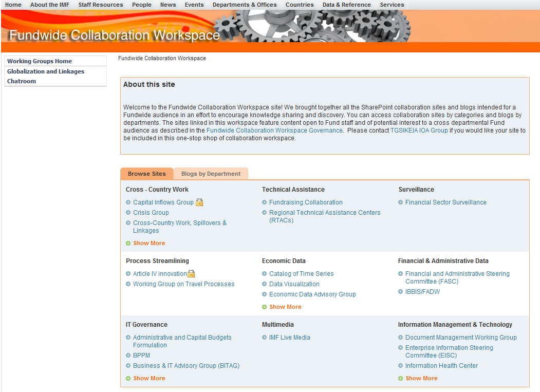Open IMF Live Media link

click(x=290, y=337)
